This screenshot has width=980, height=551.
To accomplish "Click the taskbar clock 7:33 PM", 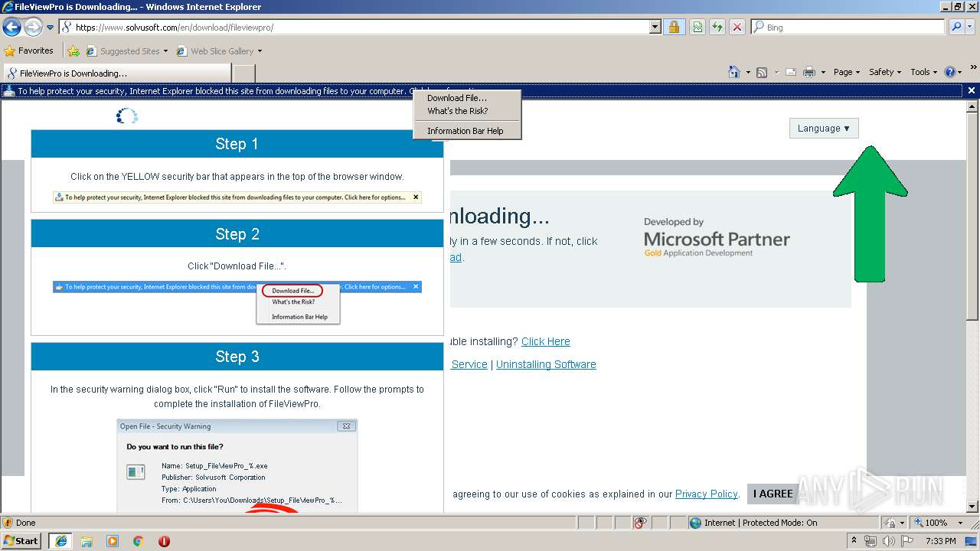I will tap(940, 541).
